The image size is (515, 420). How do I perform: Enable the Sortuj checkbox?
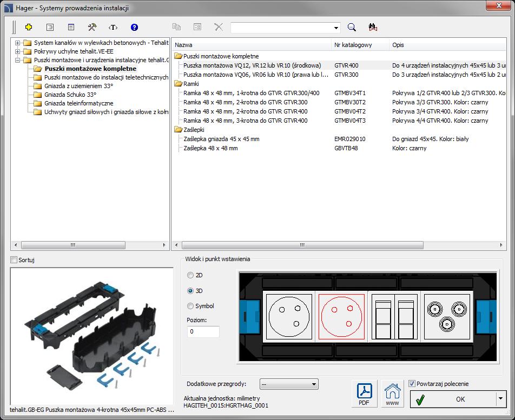pyautogui.click(x=14, y=260)
